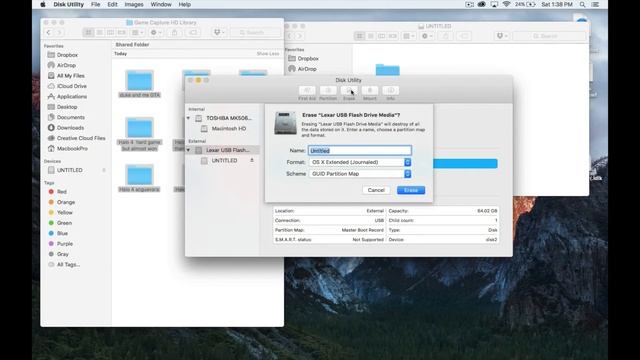Open the Apple menu
The width and height of the screenshot is (640, 360).
43,4
